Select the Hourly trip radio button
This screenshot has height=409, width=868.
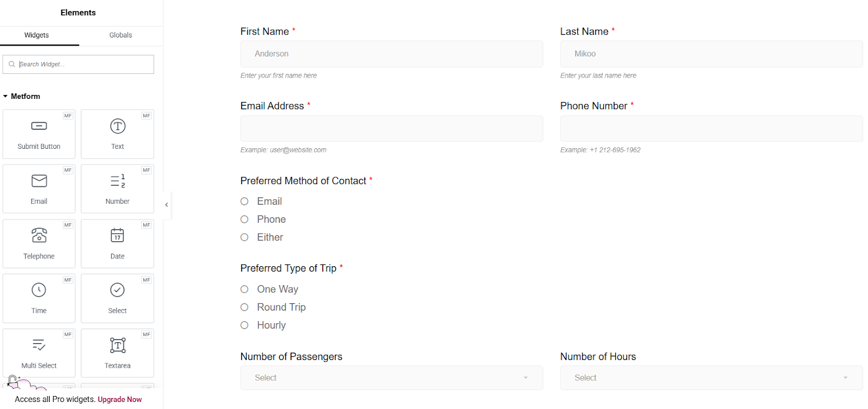[245, 325]
